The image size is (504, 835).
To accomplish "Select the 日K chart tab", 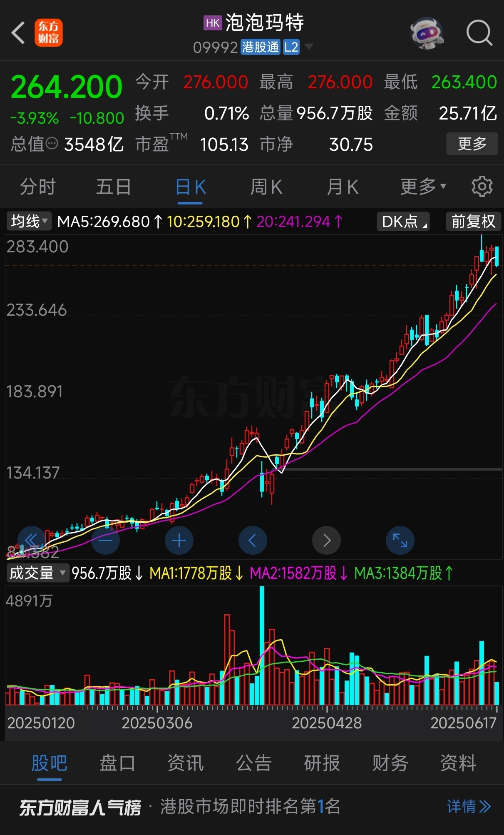I will coord(191,187).
